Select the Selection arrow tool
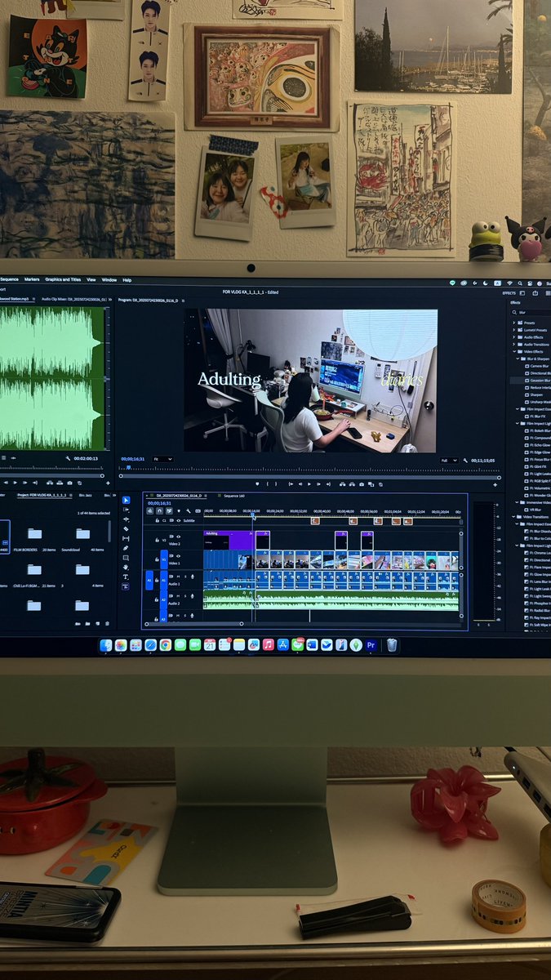This screenshot has width=551, height=980. pos(126,500)
